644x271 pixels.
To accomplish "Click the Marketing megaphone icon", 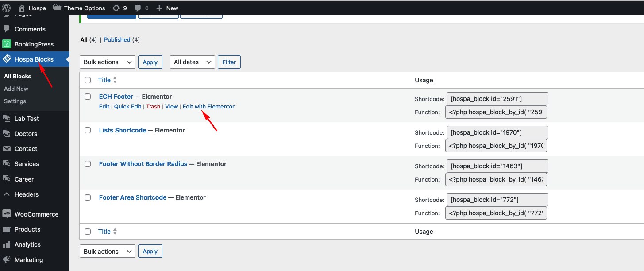I will pos(6,259).
